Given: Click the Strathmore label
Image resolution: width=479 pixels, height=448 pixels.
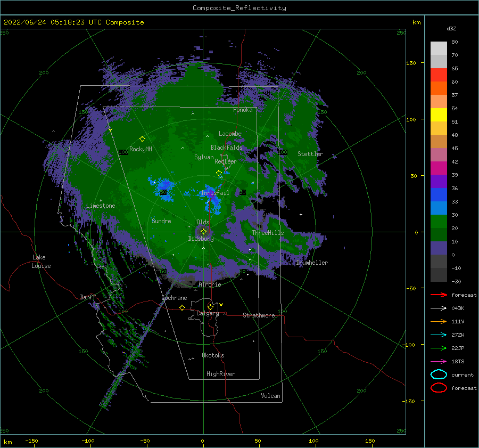Looking at the screenshot, I should click(x=259, y=315).
